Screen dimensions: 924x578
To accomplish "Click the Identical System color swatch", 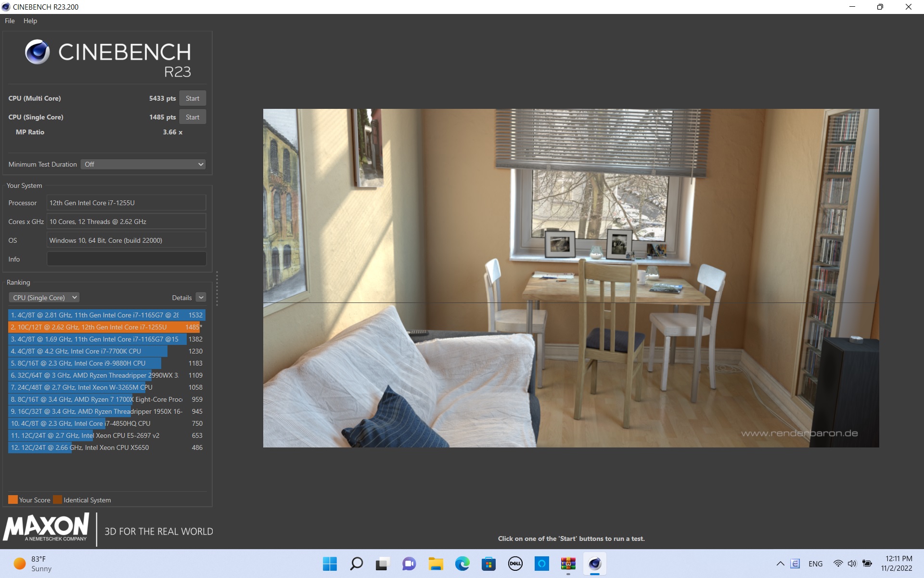I will click(x=58, y=499).
